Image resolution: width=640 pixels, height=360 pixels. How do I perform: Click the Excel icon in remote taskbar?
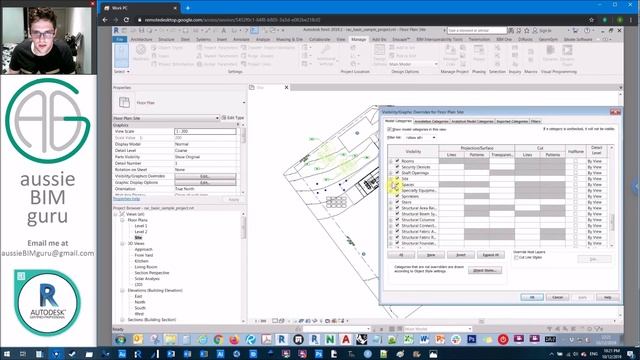408,339
